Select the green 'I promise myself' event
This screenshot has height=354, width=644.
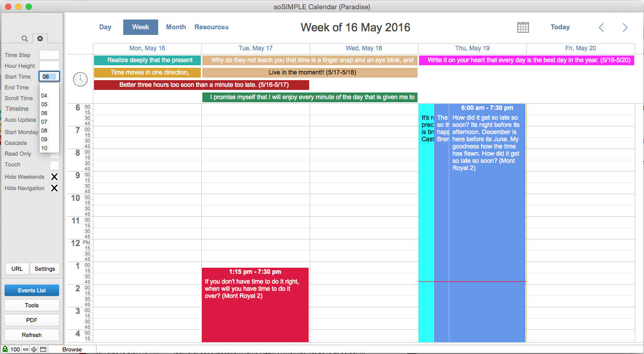(x=310, y=97)
